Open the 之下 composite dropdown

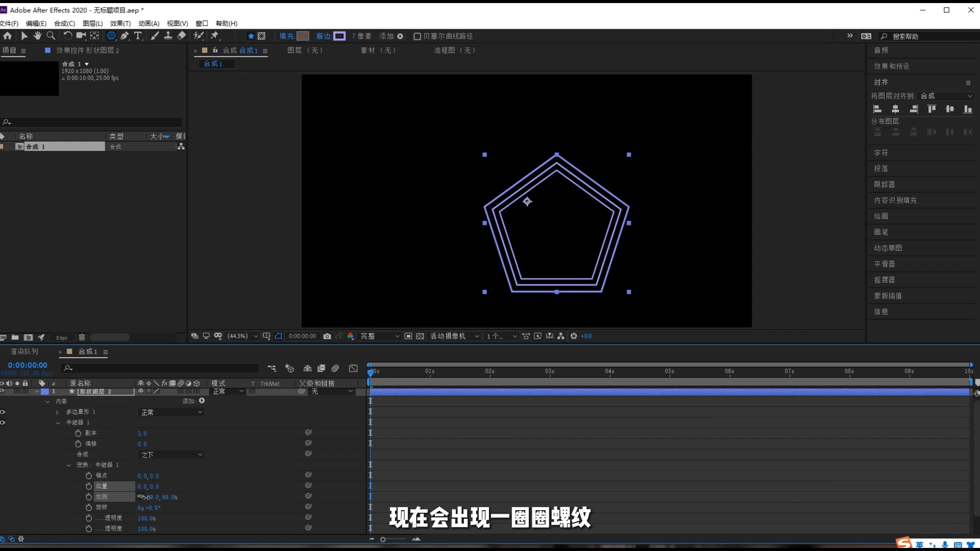pos(171,455)
